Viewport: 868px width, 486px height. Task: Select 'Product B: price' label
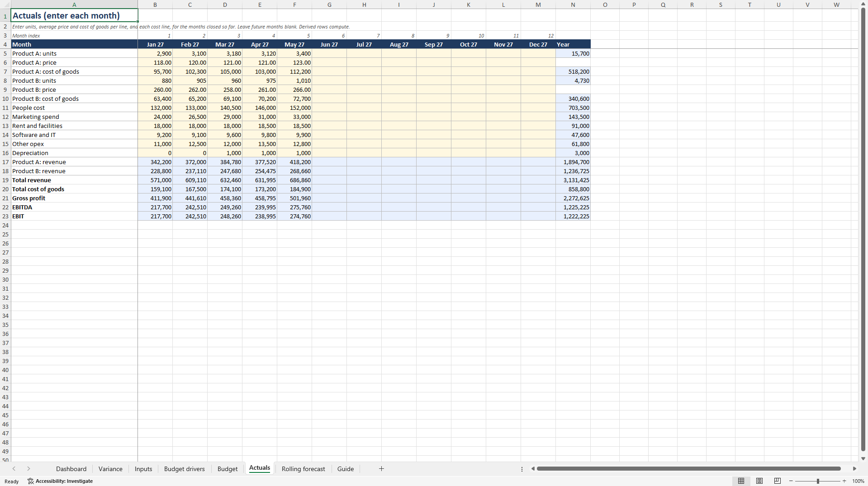[x=74, y=90]
